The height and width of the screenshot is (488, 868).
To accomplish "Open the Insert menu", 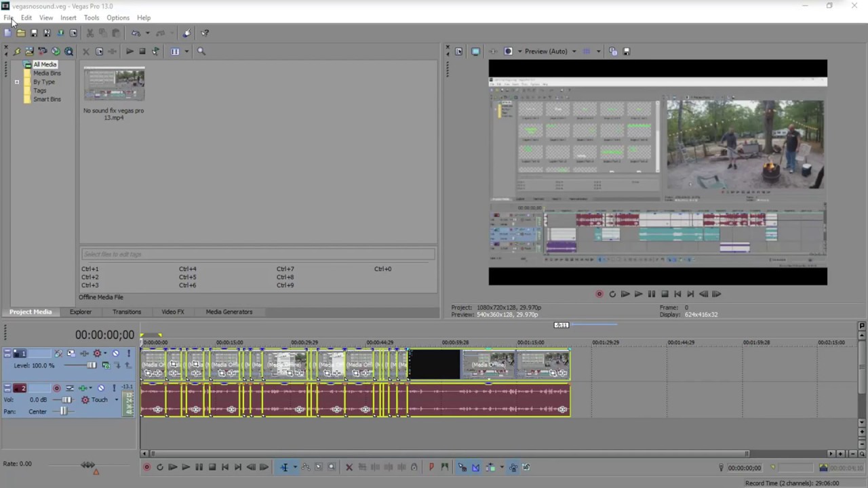I will pyautogui.click(x=68, y=18).
